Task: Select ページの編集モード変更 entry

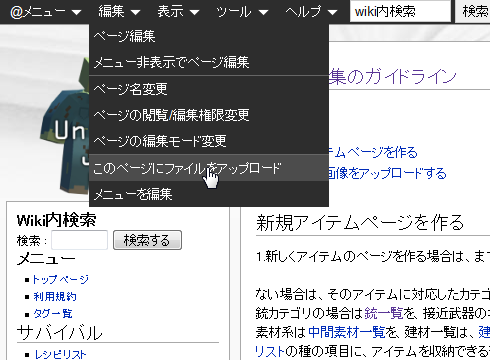Action: (x=209, y=141)
